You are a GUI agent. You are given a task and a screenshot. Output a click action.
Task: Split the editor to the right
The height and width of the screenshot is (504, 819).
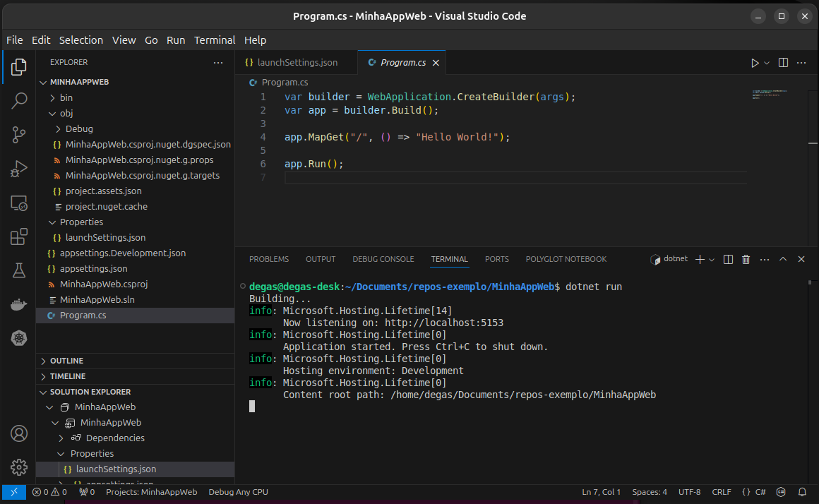click(x=783, y=63)
